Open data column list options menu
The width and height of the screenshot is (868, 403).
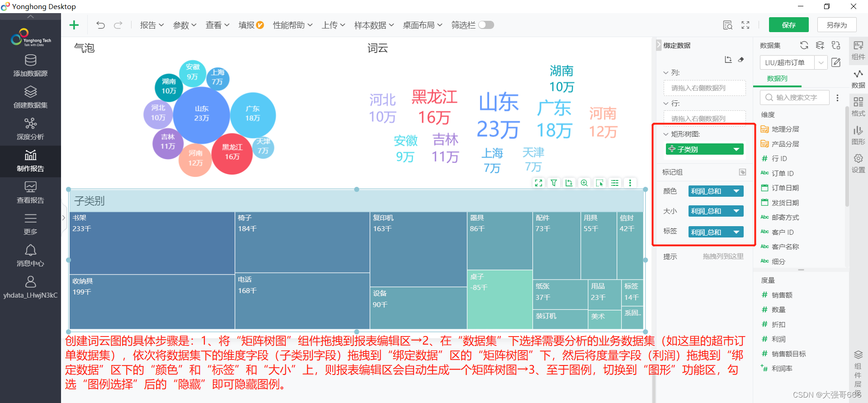(x=837, y=98)
